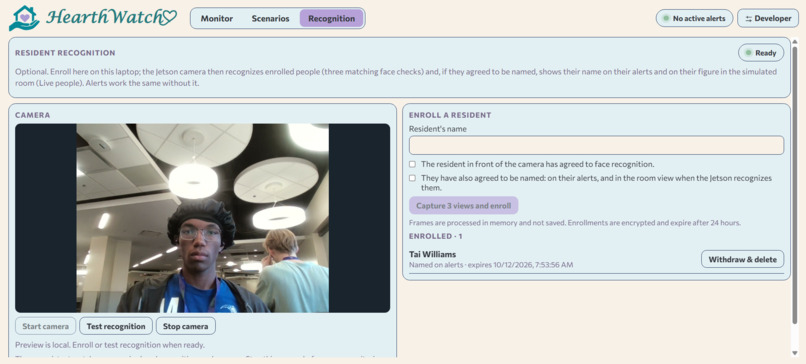Click the HearthWatch house logo icon
The width and height of the screenshot is (806, 364).
coord(24,18)
